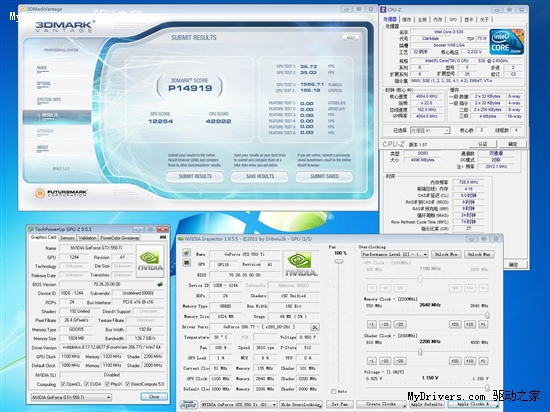The height and width of the screenshot is (412, 550).
Task: Click Apply Defaults in NVIDIA Inspector
Action: tap(427, 405)
